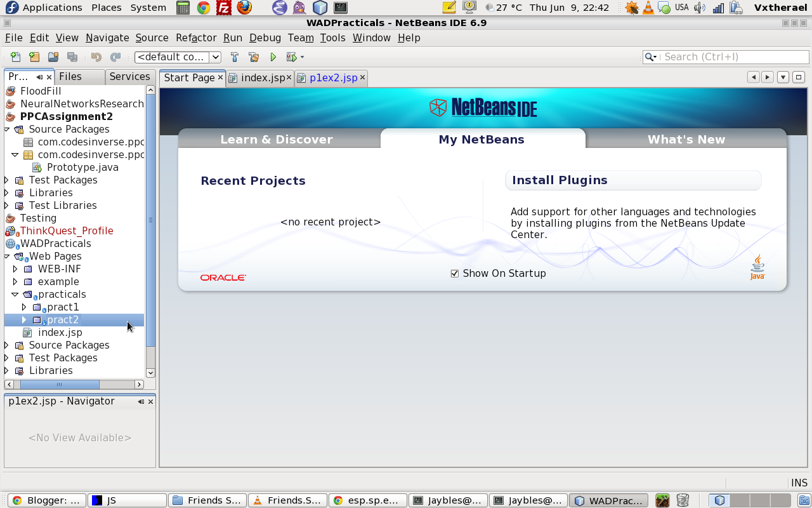The height and width of the screenshot is (508, 812).
Task: Click the Open Project toolbar icon
Action: click(53, 57)
